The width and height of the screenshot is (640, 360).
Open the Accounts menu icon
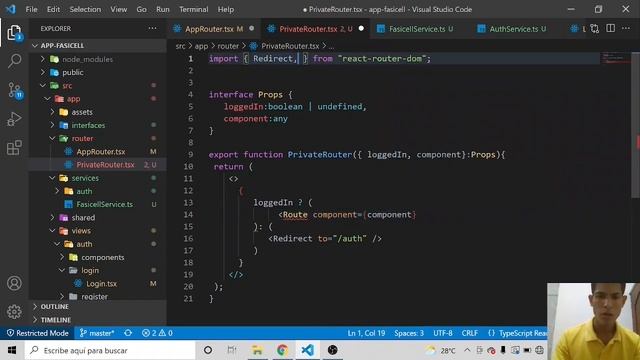(x=14, y=283)
